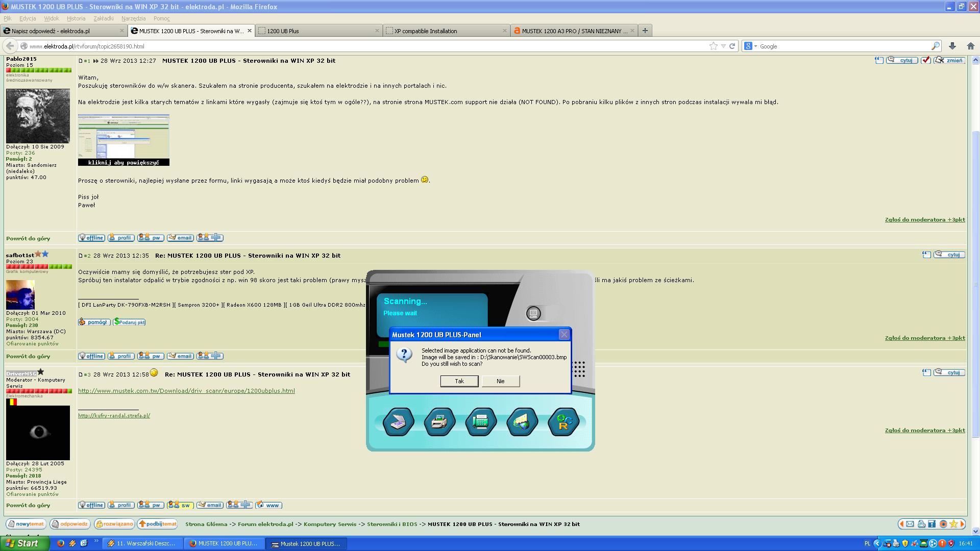980x551 pixels.
Task: Switch to 'XP compatible Installation' tab
Action: (447, 31)
